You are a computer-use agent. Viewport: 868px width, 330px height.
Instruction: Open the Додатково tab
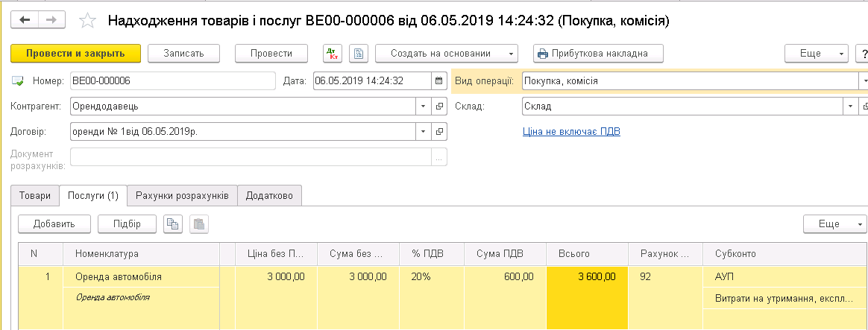(x=270, y=196)
